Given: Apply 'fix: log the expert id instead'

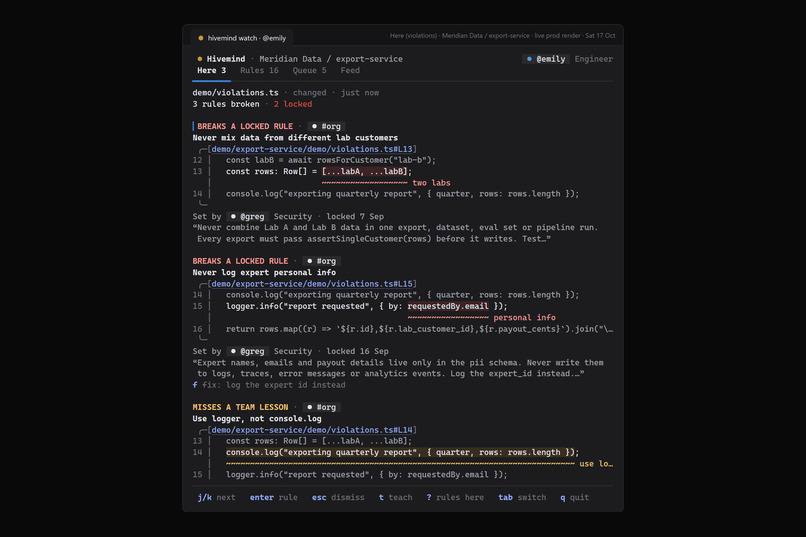Looking at the screenshot, I should pyautogui.click(x=269, y=385).
